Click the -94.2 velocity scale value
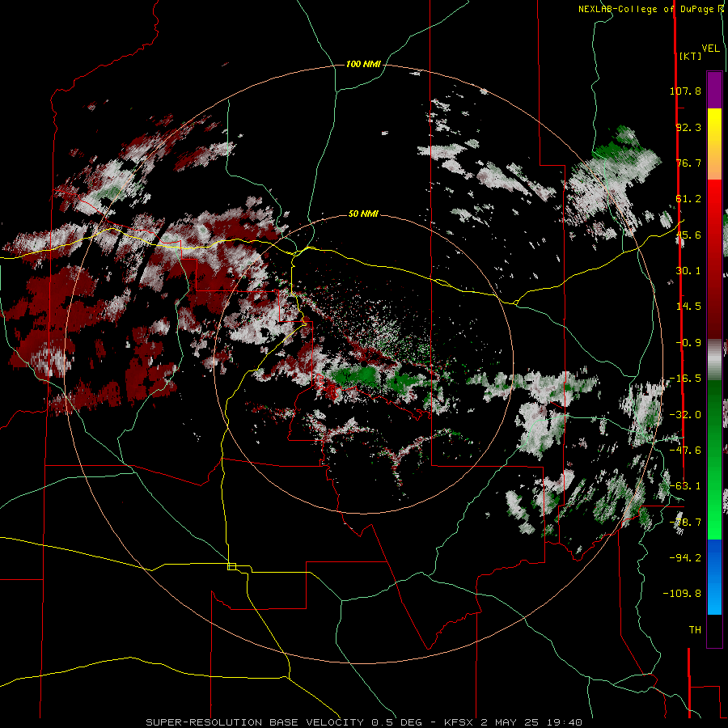 pos(685,557)
